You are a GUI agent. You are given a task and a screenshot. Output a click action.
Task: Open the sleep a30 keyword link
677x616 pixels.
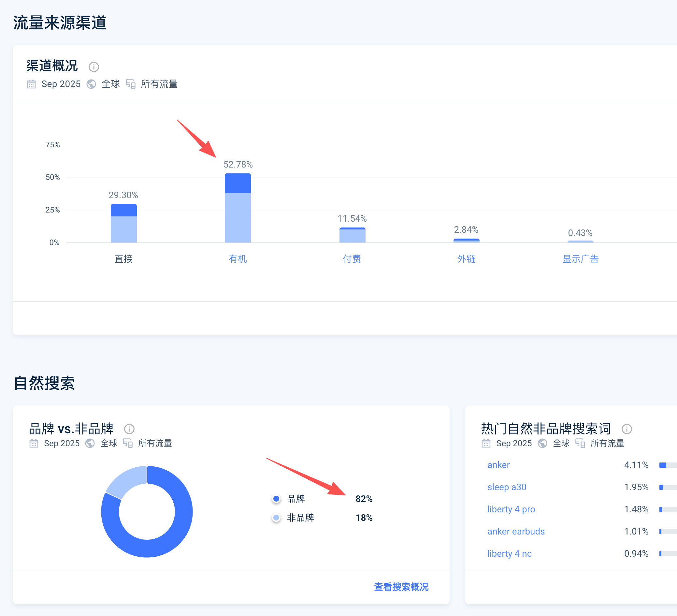507,487
